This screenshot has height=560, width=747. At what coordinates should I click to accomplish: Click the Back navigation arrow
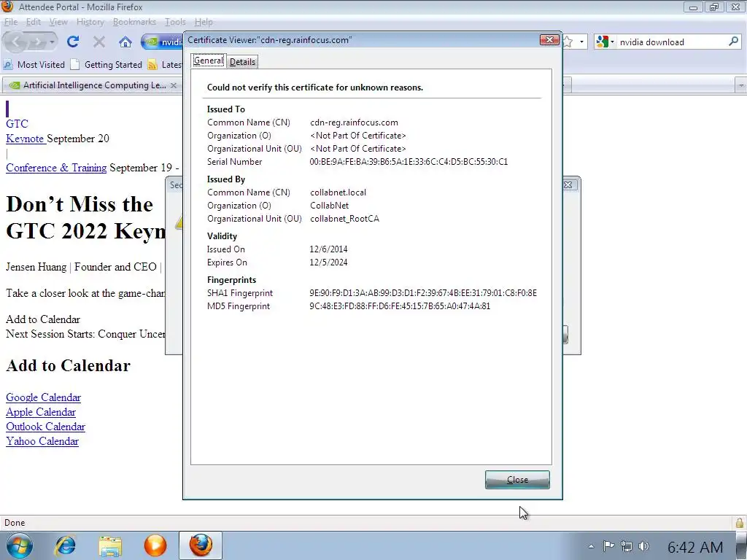(x=16, y=42)
